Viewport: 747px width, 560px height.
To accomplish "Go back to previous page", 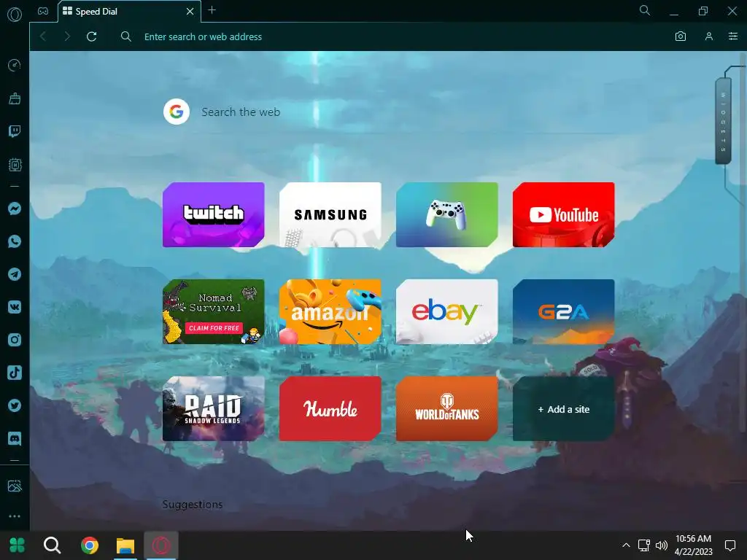I will [x=43, y=36].
